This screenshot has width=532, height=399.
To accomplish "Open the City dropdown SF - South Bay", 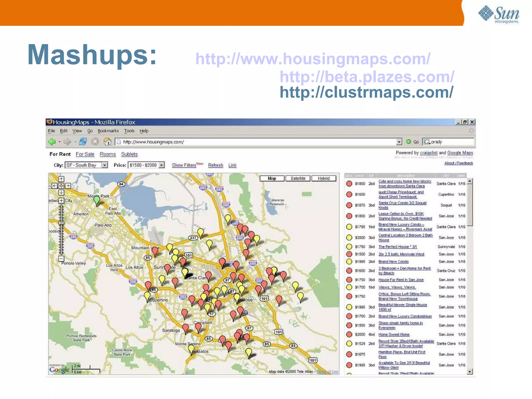I will [x=86, y=165].
